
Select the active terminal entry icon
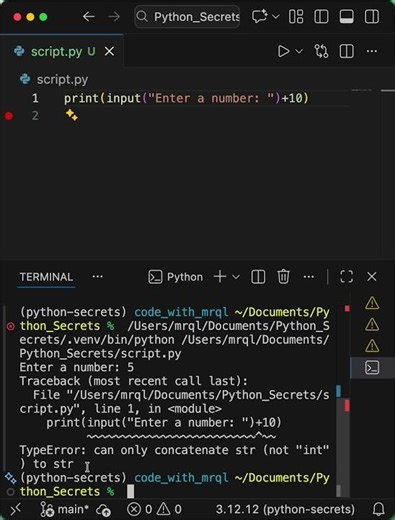[x=372, y=368]
